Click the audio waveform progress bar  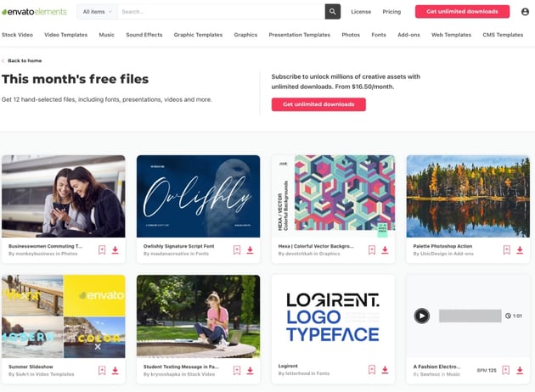click(470, 316)
